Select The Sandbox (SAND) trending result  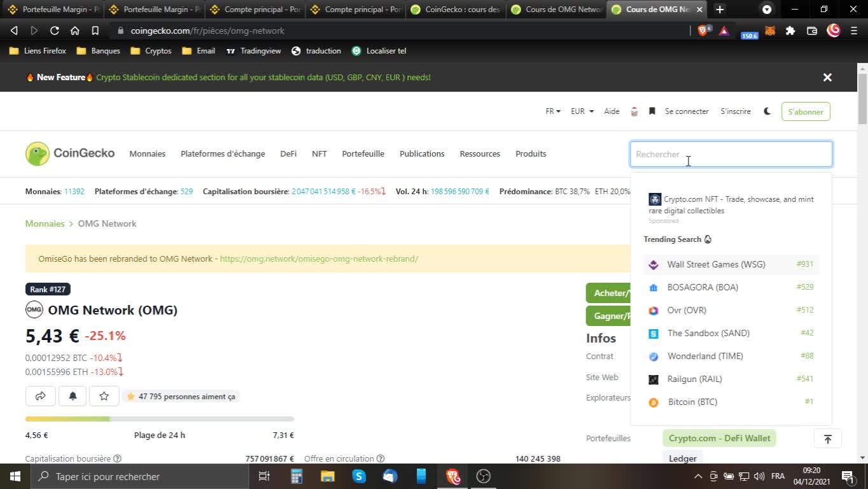(731, 333)
